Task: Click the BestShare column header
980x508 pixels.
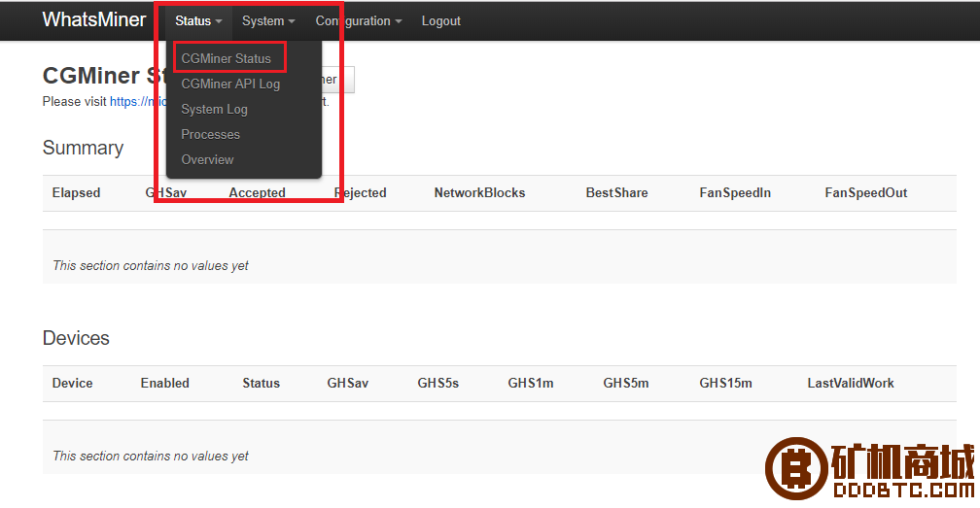Action: click(x=616, y=193)
